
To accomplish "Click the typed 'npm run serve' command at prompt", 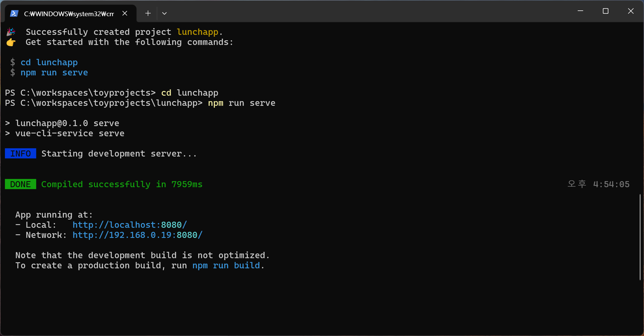I will 241,103.
